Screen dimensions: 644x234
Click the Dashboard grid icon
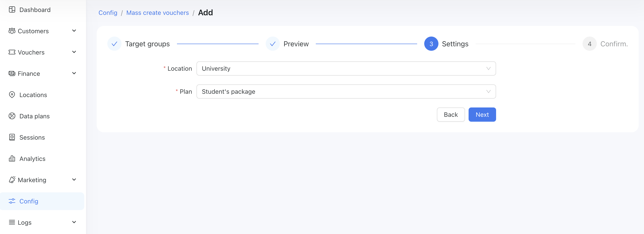click(12, 10)
